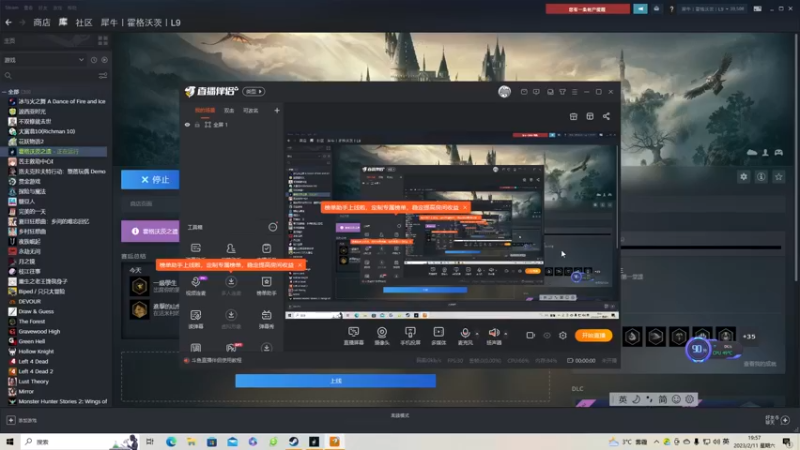Select DEVOUR in the game list
Image resolution: width=800 pixels, height=450 pixels.
[30, 302]
